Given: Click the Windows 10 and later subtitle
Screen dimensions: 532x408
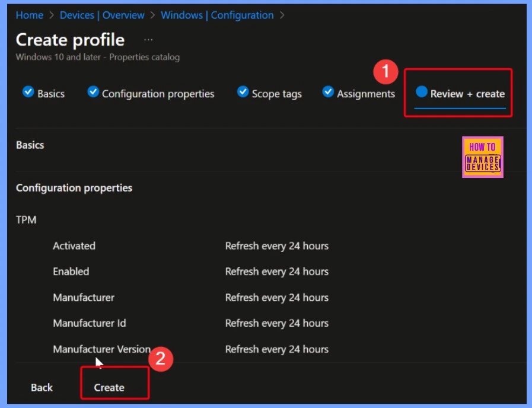Looking at the screenshot, I should pyautogui.click(x=98, y=57).
